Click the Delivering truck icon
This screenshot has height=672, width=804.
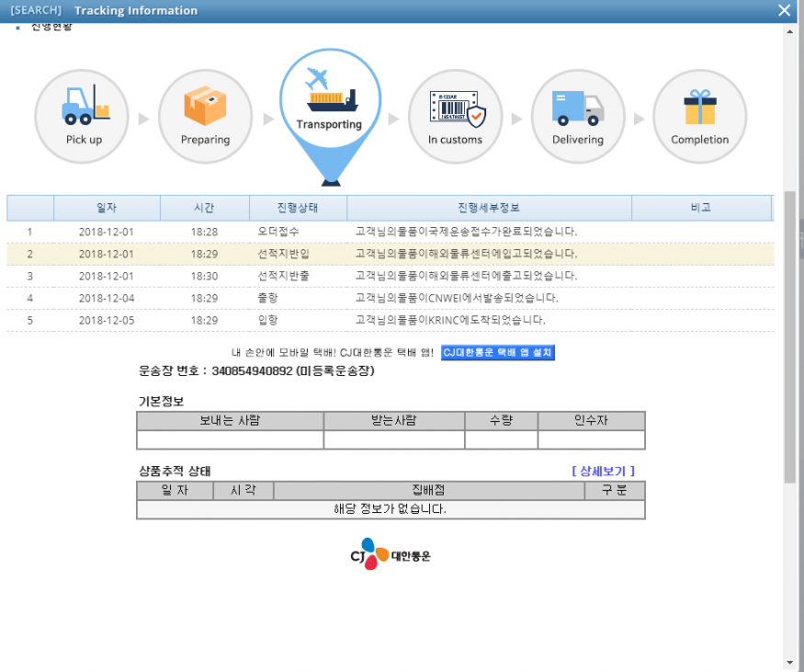(578, 106)
